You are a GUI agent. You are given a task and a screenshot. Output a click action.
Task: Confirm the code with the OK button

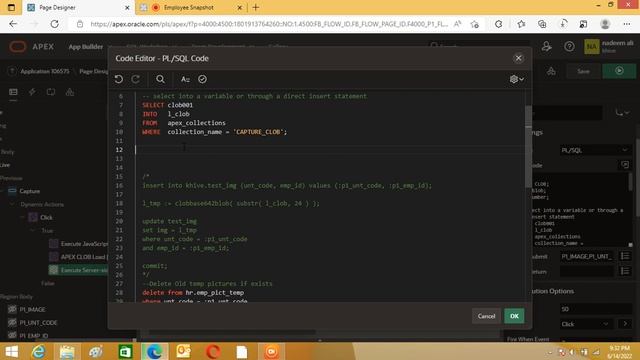514,316
